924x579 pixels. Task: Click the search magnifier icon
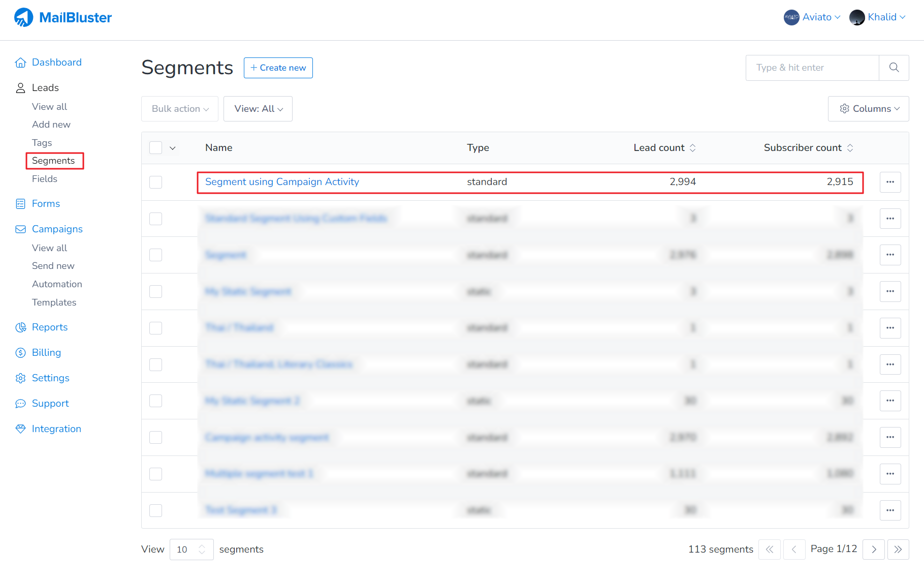(894, 68)
